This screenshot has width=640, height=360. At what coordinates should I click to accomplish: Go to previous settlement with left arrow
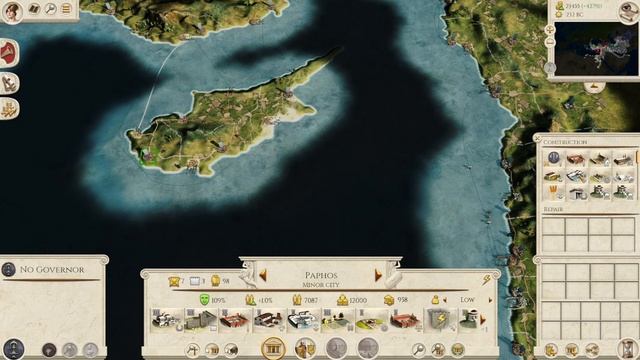point(263,275)
